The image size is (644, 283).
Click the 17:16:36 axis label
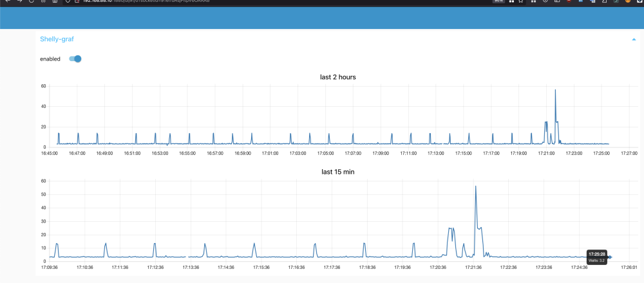point(296,268)
